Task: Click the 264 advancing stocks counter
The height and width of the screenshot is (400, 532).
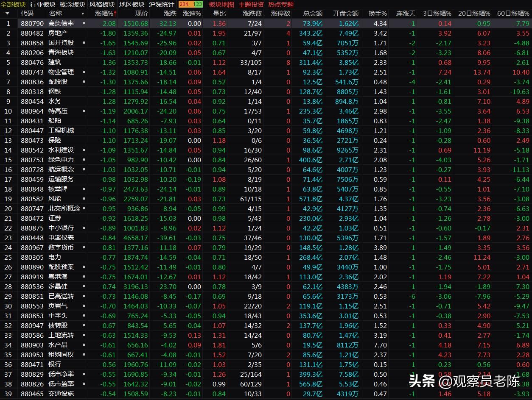Action: [x=185, y=5]
